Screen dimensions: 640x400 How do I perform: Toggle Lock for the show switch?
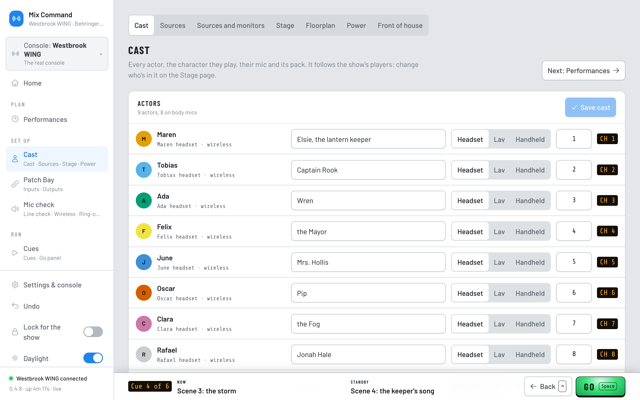click(93, 332)
